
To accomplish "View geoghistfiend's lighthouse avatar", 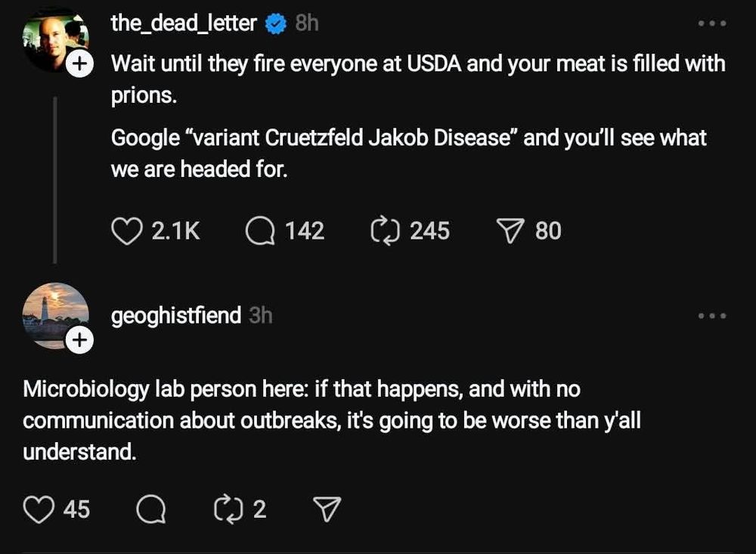I will tap(51, 314).
